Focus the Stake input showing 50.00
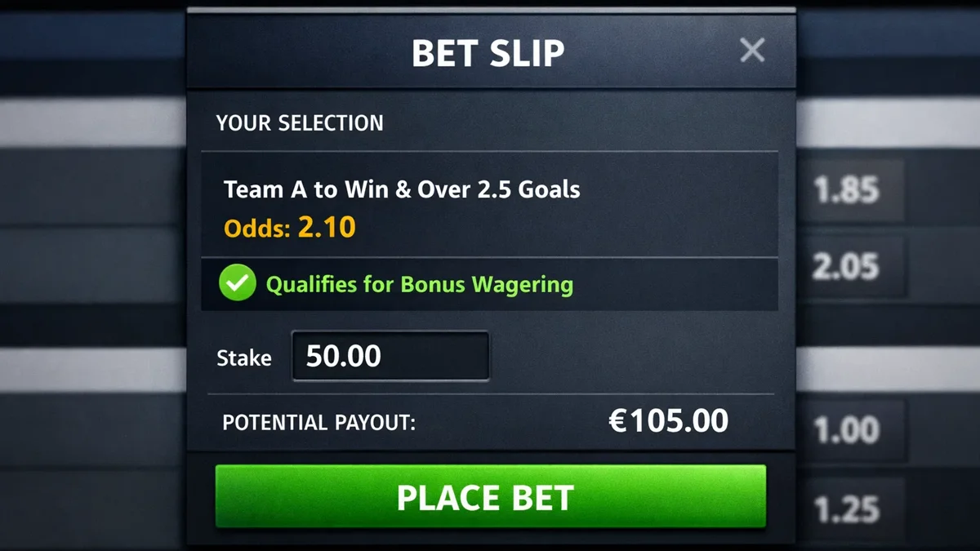Image resolution: width=980 pixels, height=551 pixels. tap(390, 356)
